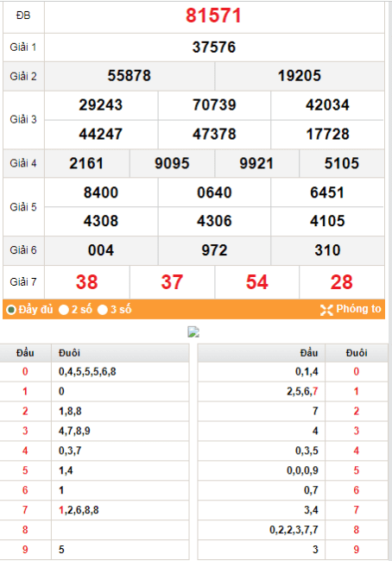Click the Giải 3 number 44247
The height and width of the screenshot is (561, 392).
pyautogui.click(x=101, y=134)
